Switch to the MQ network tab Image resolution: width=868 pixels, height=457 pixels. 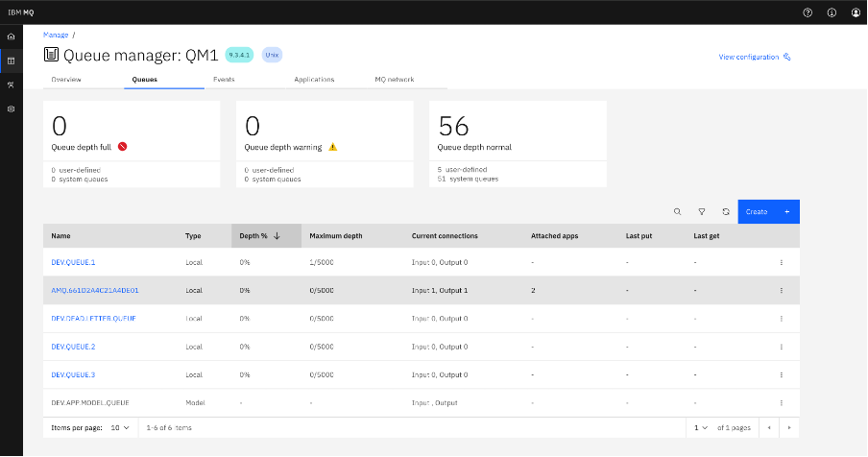click(394, 80)
